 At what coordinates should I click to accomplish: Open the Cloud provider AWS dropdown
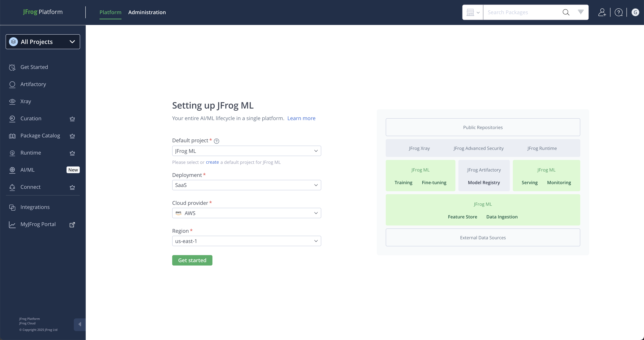pos(247,213)
